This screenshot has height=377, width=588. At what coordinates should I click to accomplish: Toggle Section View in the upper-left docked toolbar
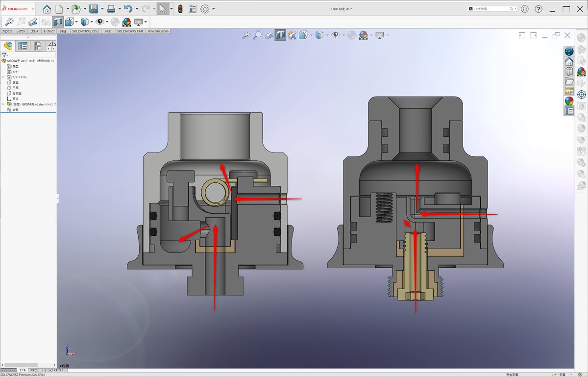tap(58, 22)
